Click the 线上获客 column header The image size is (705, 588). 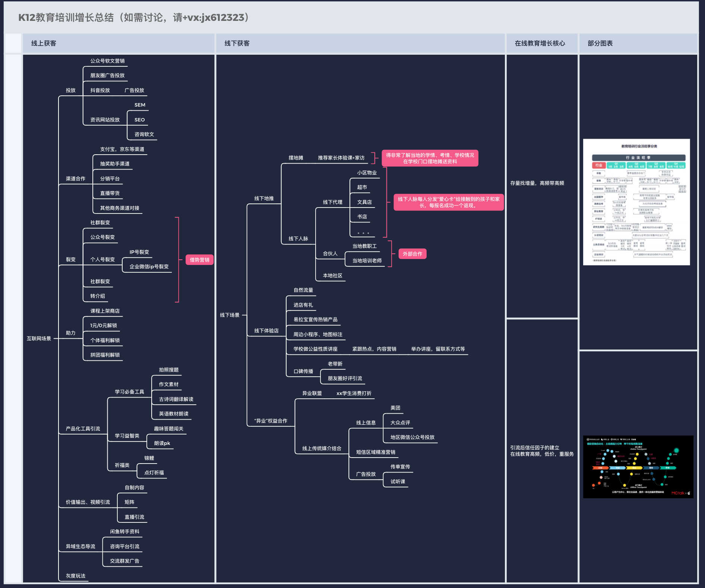(x=44, y=43)
